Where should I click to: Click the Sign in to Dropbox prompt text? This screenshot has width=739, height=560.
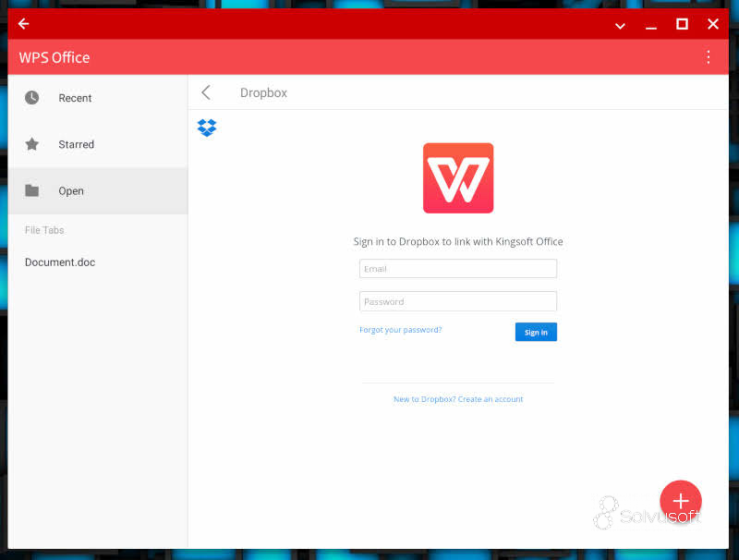[x=458, y=242]
